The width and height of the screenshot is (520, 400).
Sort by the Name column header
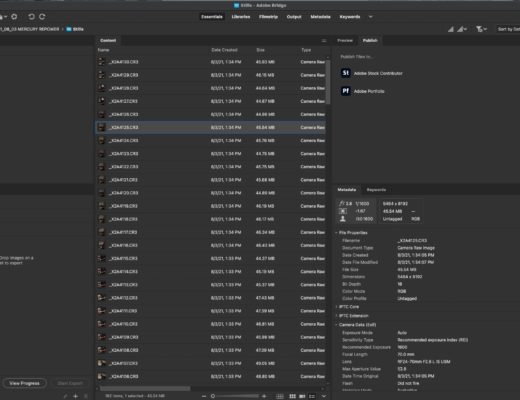[103, 50]
